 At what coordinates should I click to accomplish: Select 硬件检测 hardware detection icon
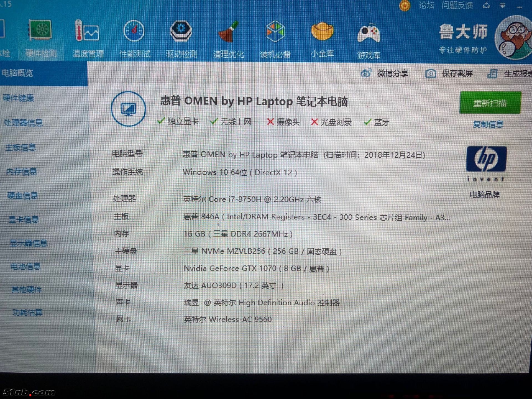tap(41, 30)
